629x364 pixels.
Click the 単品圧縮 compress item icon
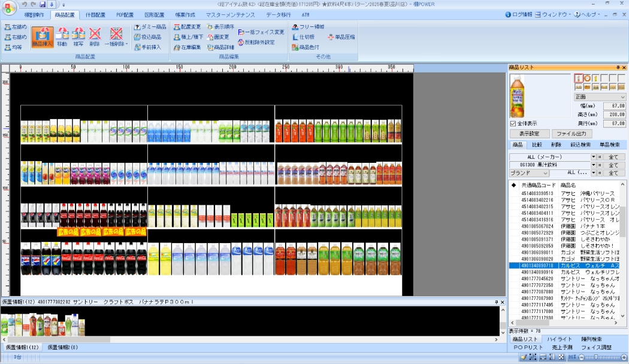pos(341,37)
